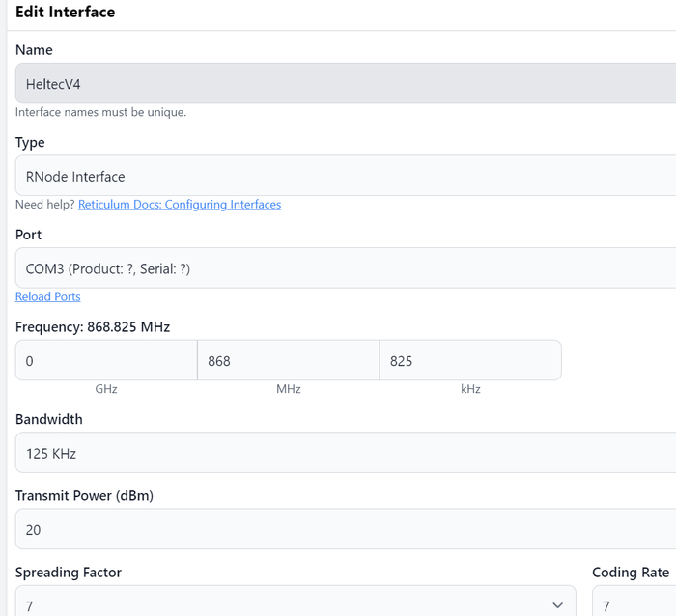Click the Spreading Factor dropdown chevron arrow
The width and height of the screenshot is (676, 616).
tap(557, 605)
